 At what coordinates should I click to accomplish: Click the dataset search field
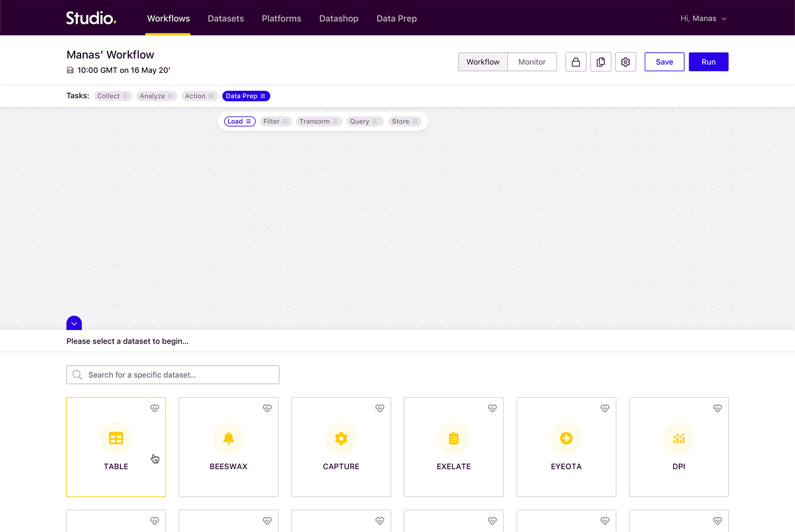coord(173,375)
